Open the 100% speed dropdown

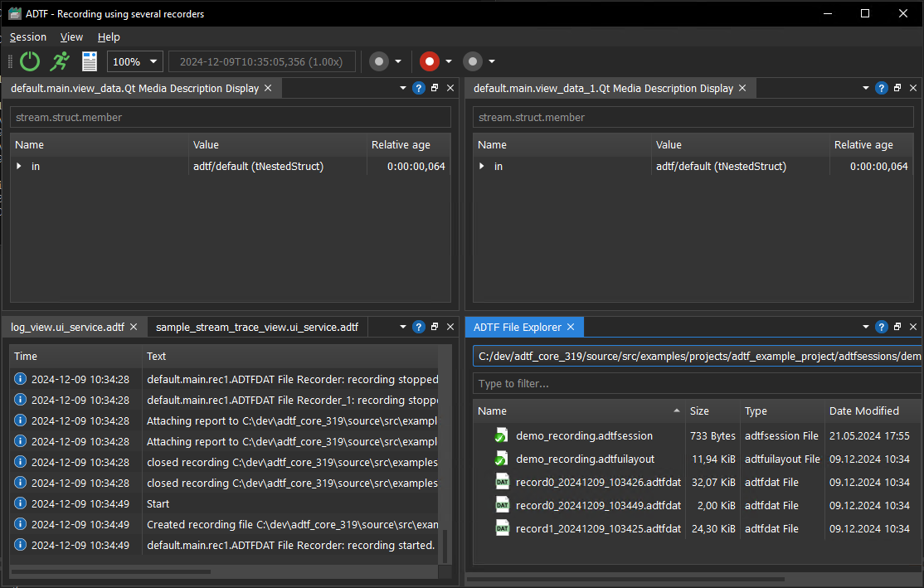[135, 61]
